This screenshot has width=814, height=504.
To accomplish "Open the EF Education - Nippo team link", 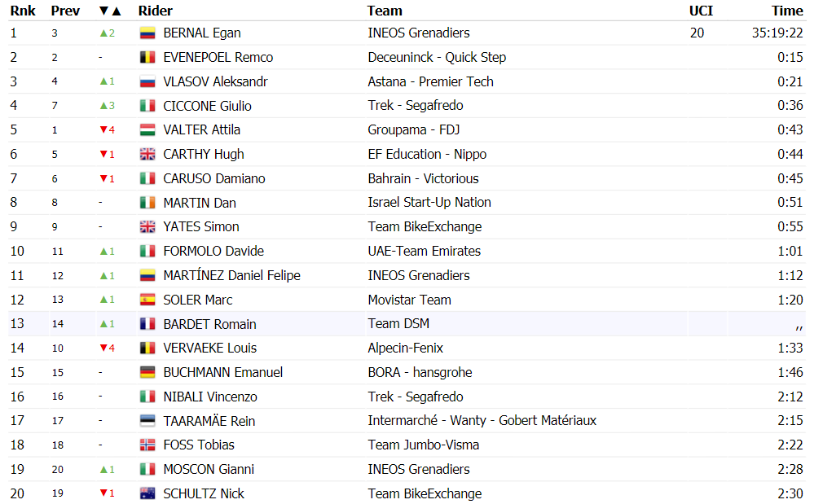I will pyautogui.click(x=427, y=154).
